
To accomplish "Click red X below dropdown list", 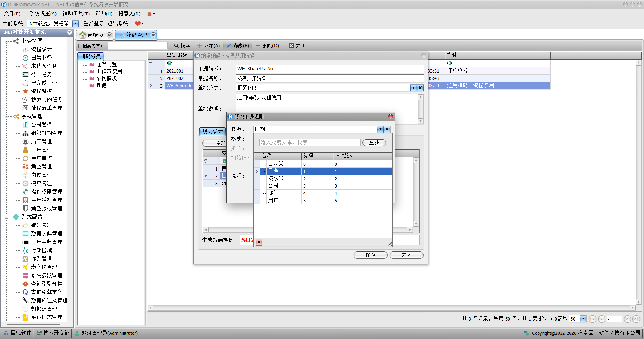I will pyautogui.click(x=259, y=242).
